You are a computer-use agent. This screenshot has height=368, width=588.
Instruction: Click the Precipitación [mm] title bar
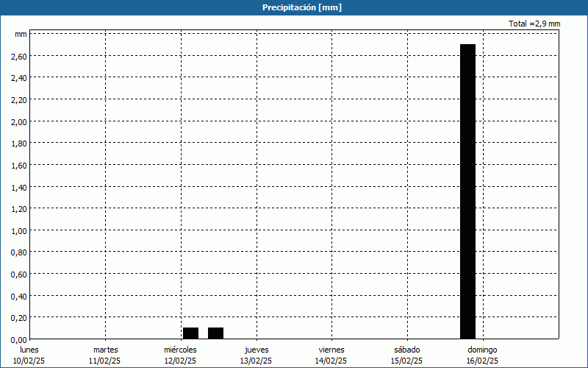tap(294, 7)
